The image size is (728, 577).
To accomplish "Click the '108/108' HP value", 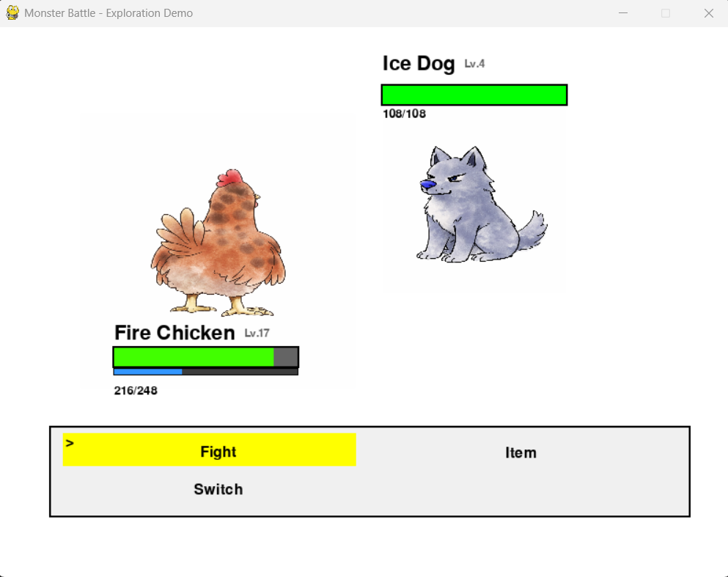I will 404,114.
